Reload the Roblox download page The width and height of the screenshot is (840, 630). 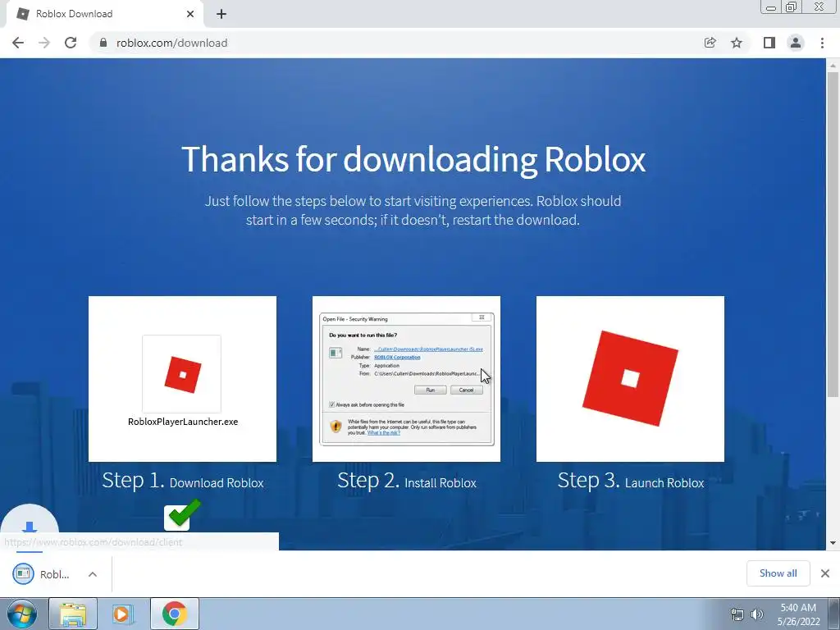point(71,43)
